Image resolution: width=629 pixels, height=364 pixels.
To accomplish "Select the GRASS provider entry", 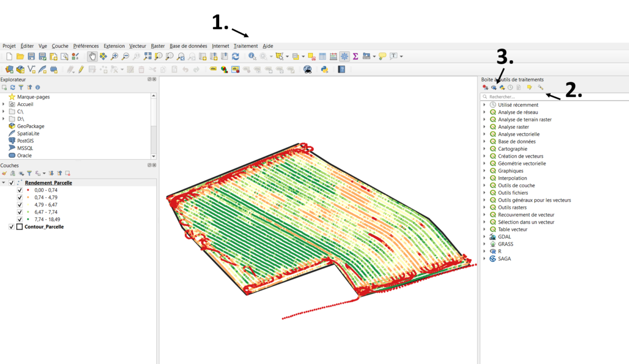I will coord(506,244).
